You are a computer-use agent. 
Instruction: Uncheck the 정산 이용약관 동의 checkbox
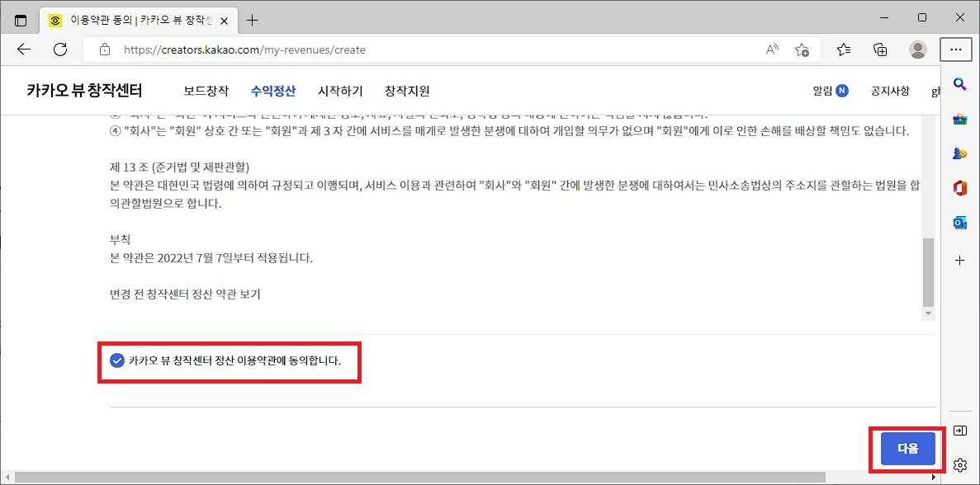(116, 360)
